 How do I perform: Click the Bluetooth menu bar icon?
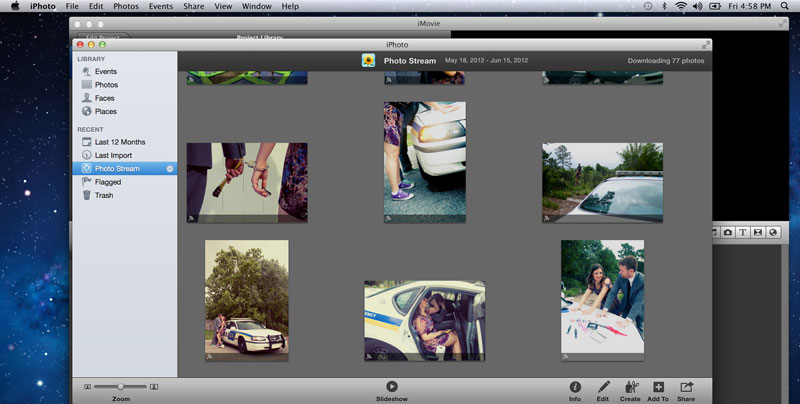(x=664, y=6)
